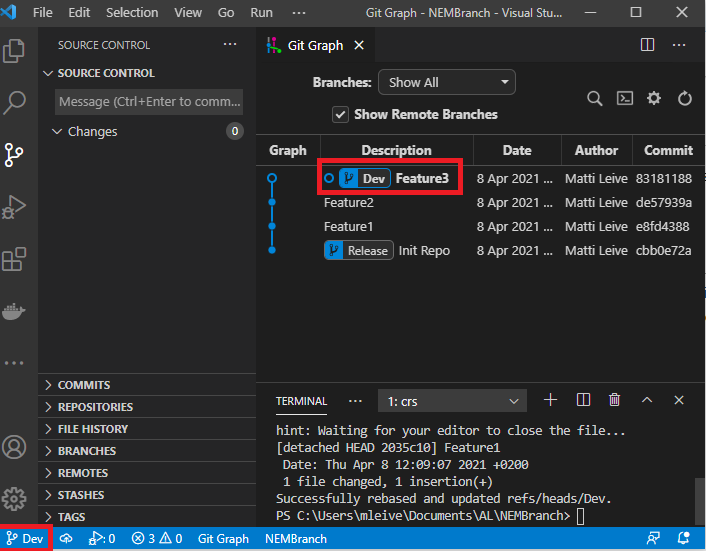Collapse the Changes group
The height and width of the screenshot is (551, 708).
pos(147,131)
